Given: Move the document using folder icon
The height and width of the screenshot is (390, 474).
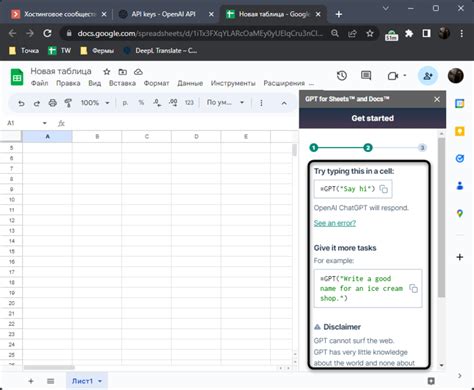Looking at the screenshot, I should point(123,72).
